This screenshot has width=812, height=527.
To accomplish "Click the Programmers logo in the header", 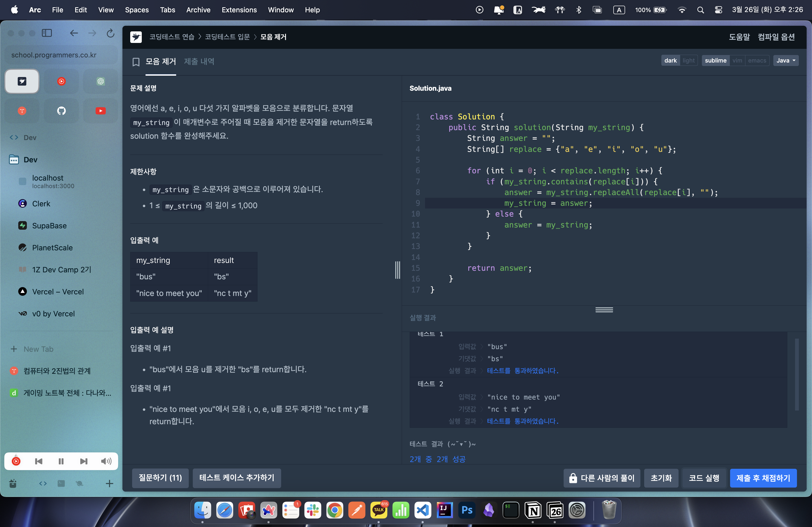I will (x=136, y=37).
